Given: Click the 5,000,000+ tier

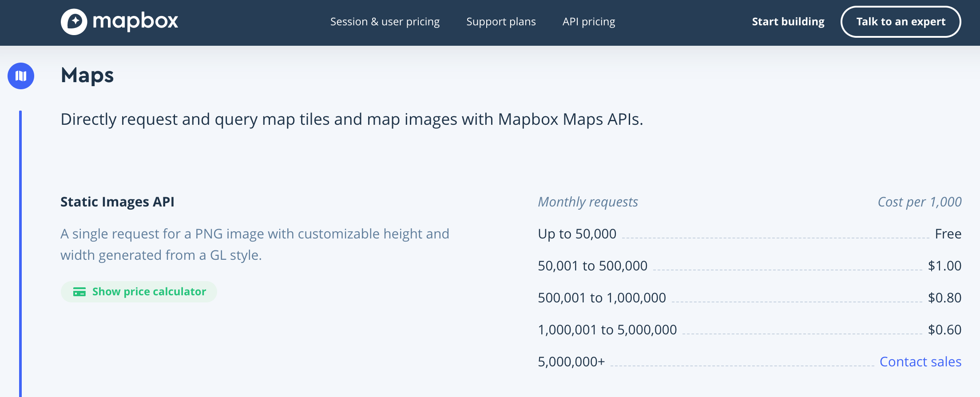Looking at the screenshot, I should 571,361.
